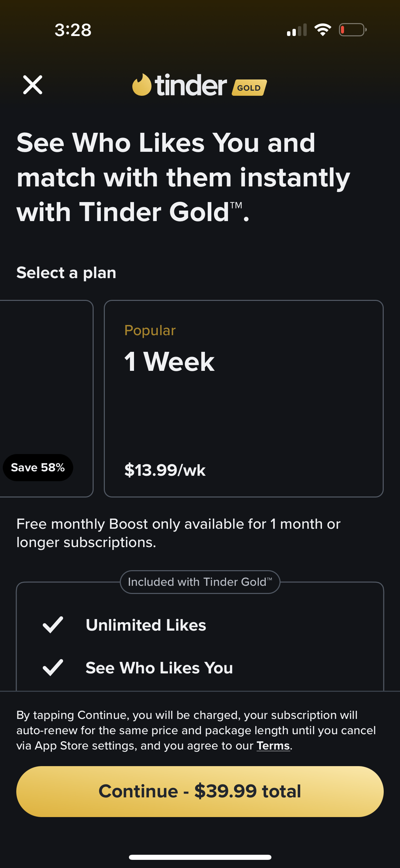Viewport: 400px width, 868px height.
Task: Tap the See Who Likes You feature
Action: [159, 668]
